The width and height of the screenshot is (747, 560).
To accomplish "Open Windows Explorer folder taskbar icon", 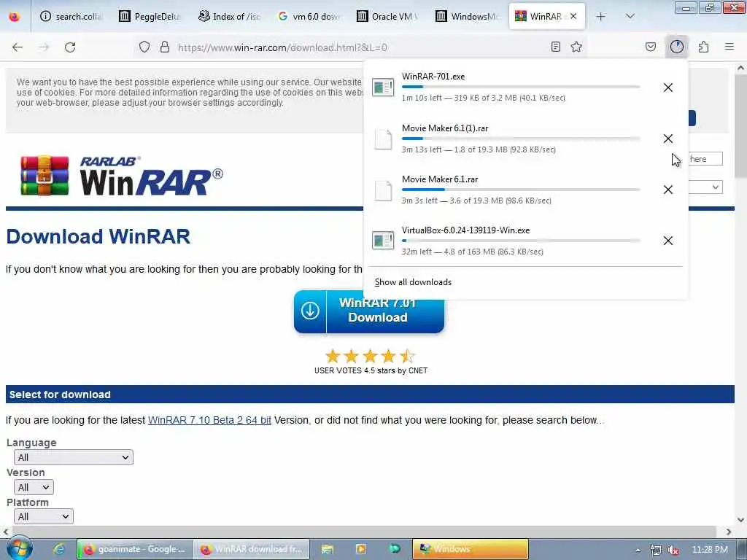I will coord(328,549).
